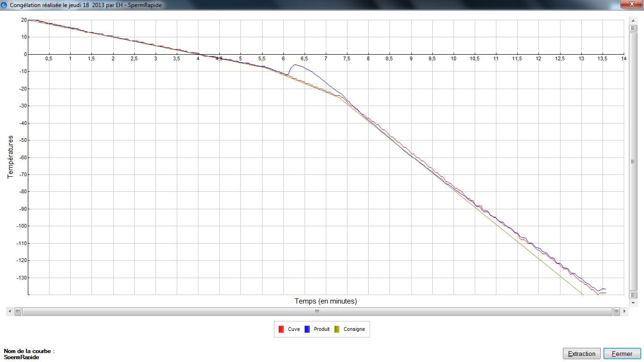Click the red Cuve legend swatch
The width and height of the screenshot is (644, 362).
click(x=281, y=329)
